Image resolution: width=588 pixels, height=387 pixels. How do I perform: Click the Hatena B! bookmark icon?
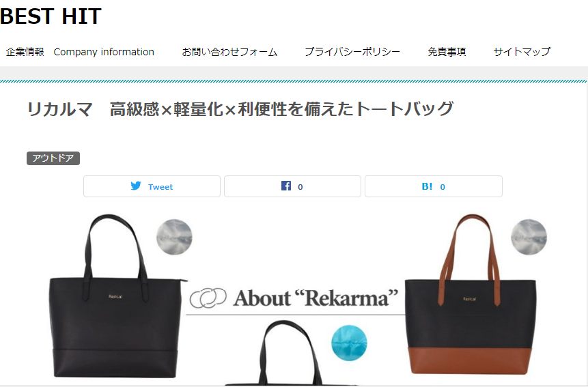pos(427,186)
